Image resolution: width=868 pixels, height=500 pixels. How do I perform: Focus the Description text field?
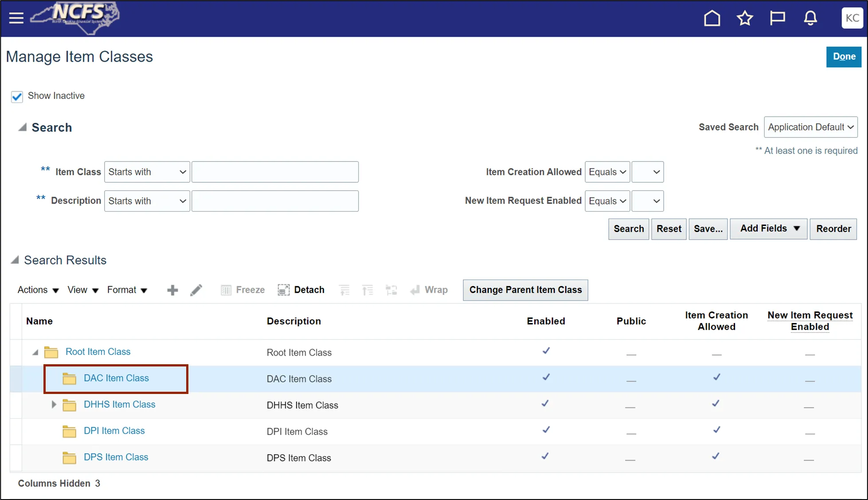pyautogui.click(x=275, y=201)
